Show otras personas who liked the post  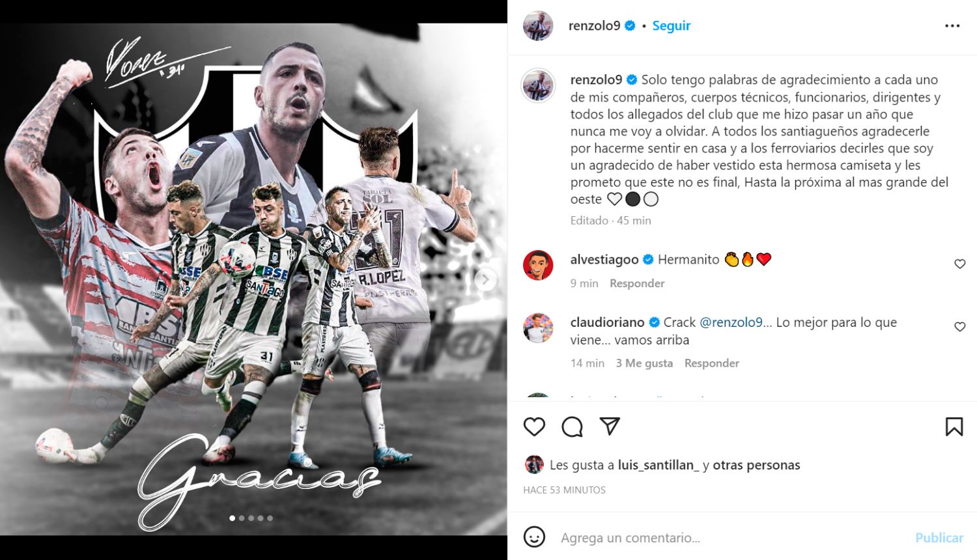756,465
